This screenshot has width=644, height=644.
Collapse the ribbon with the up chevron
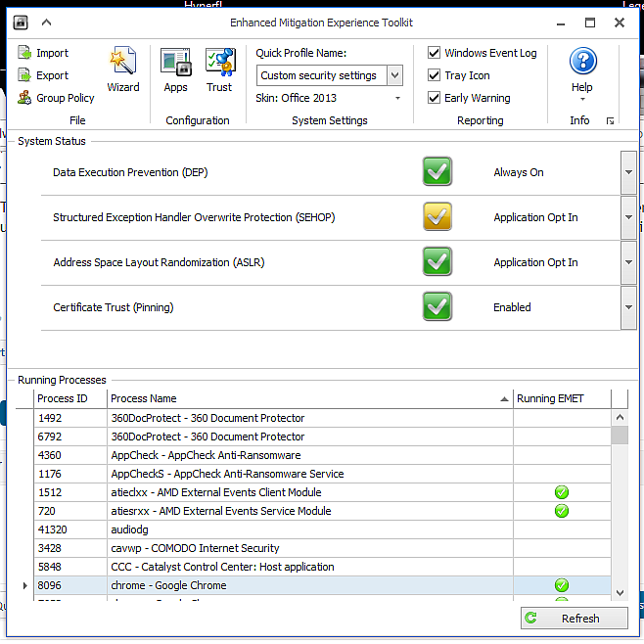(x=46, y=23)
